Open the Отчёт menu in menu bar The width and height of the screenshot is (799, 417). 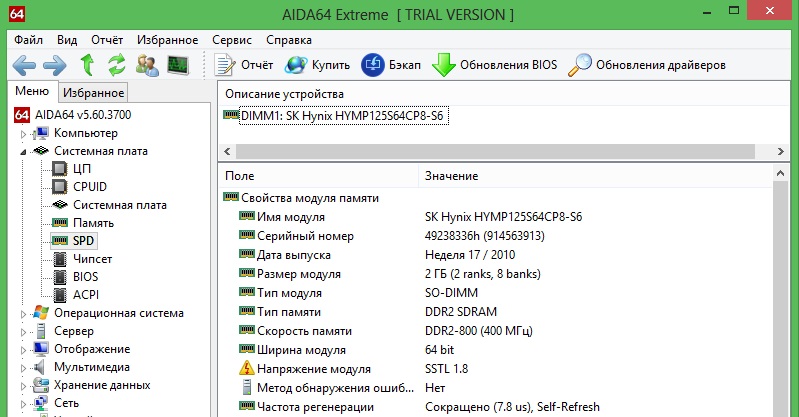coord(107,40)
